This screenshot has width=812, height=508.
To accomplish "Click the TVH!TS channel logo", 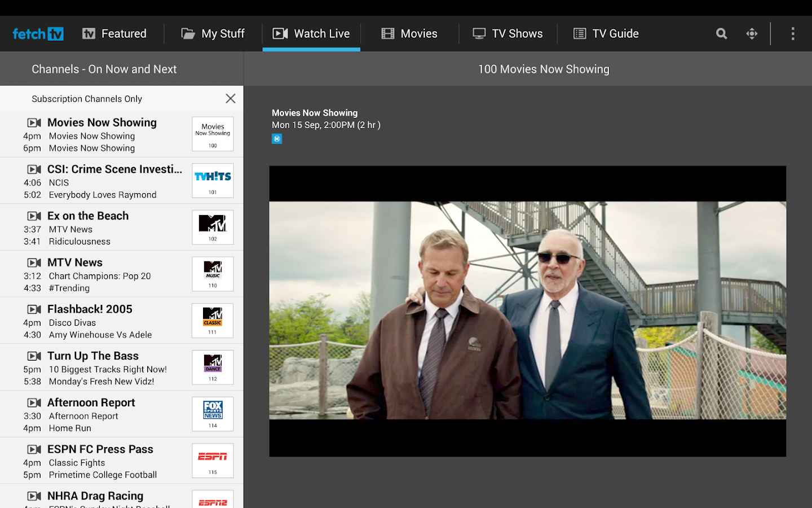I will (213, 180).
